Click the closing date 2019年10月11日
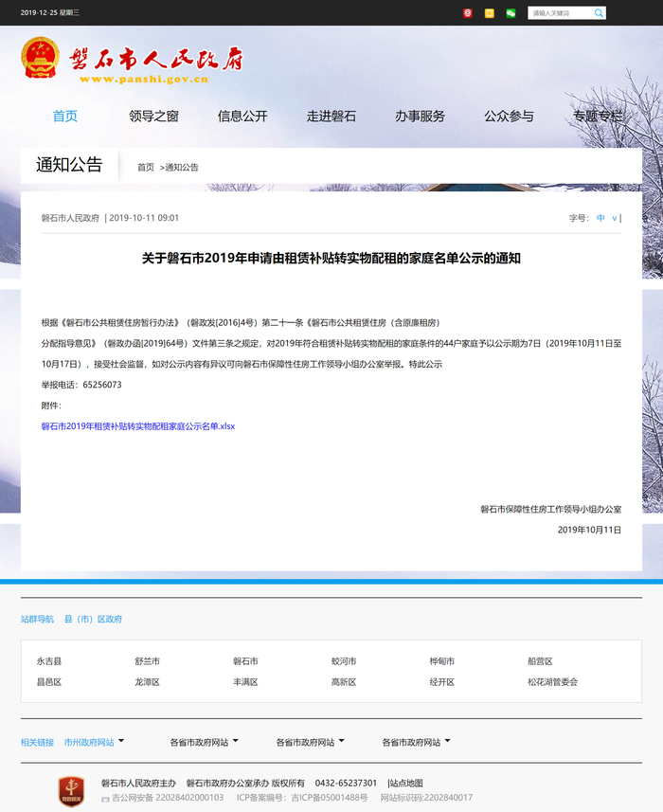 coord(589,530)
